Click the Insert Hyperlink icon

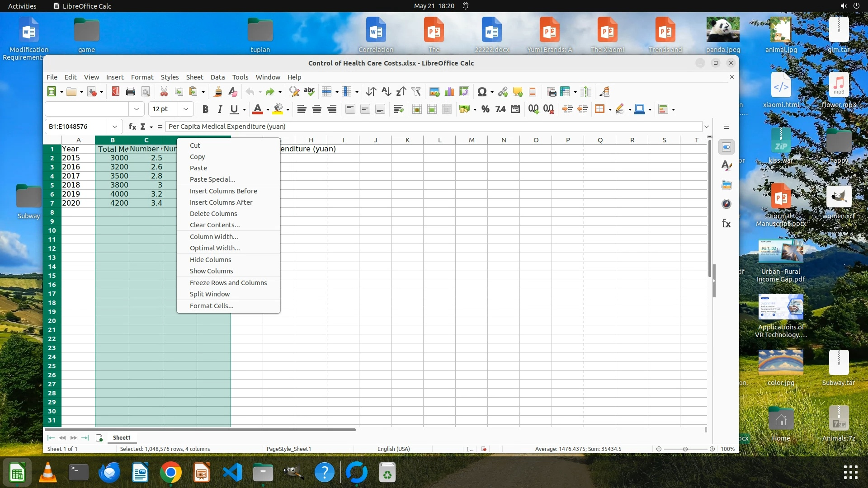click(503, 92)
